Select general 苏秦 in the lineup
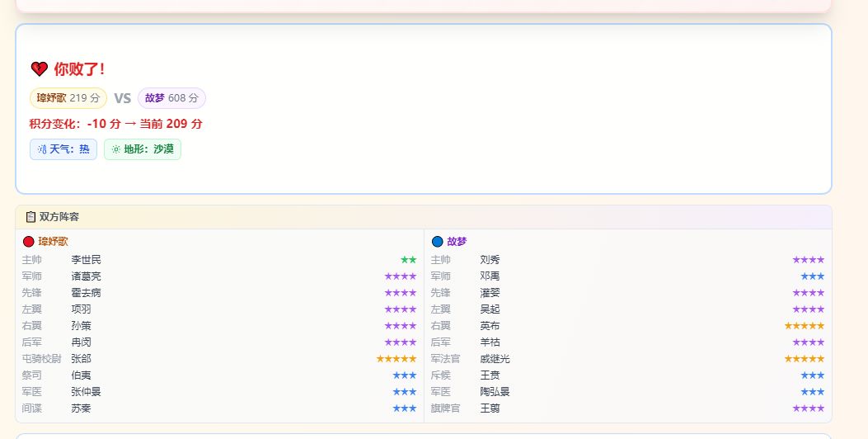Image resolution: width=868 pixels, height=439 pixels. point(82,408)
